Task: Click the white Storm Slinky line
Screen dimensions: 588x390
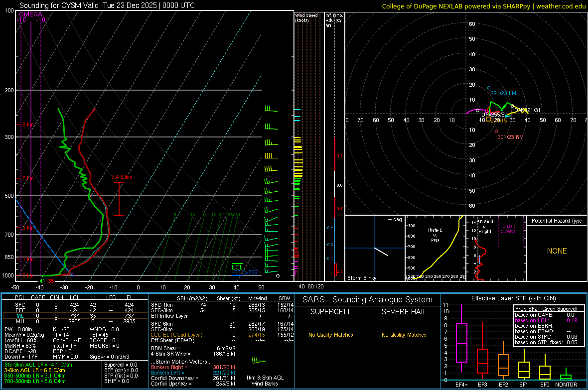Action: (381, 252)
